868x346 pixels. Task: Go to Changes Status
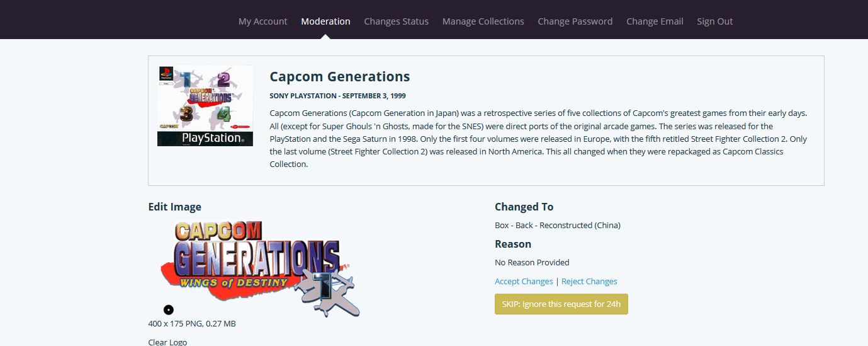(396, 21)
